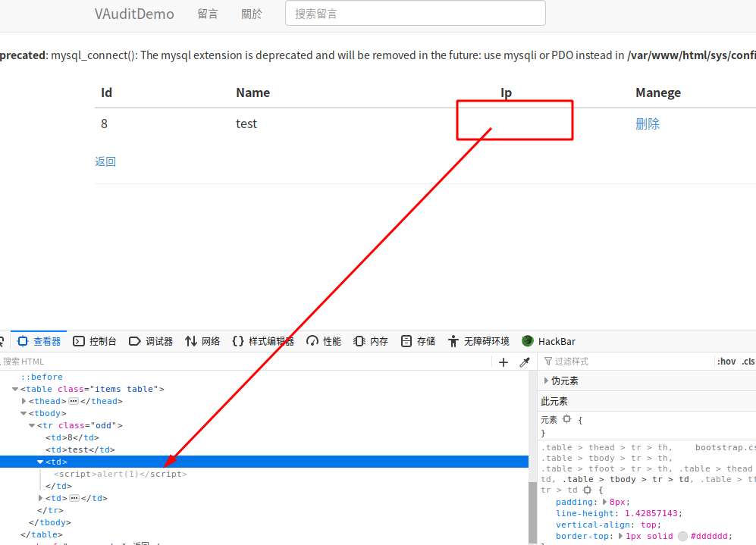Image resolution: width=756 pixels, height=545 pixels.
Task: Open the Storage (存储) panel
Action: click(418, 342)
